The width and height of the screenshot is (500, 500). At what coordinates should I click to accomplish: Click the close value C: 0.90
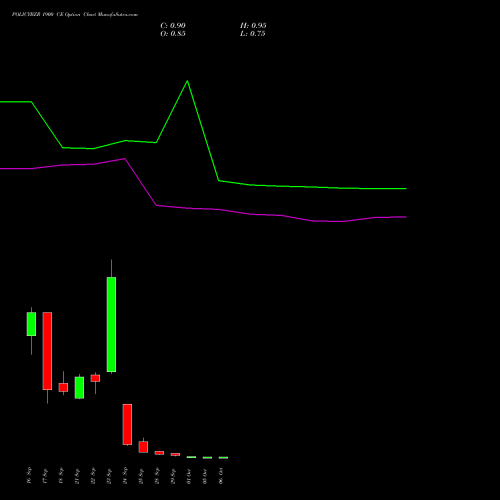[x=173, y=26]
